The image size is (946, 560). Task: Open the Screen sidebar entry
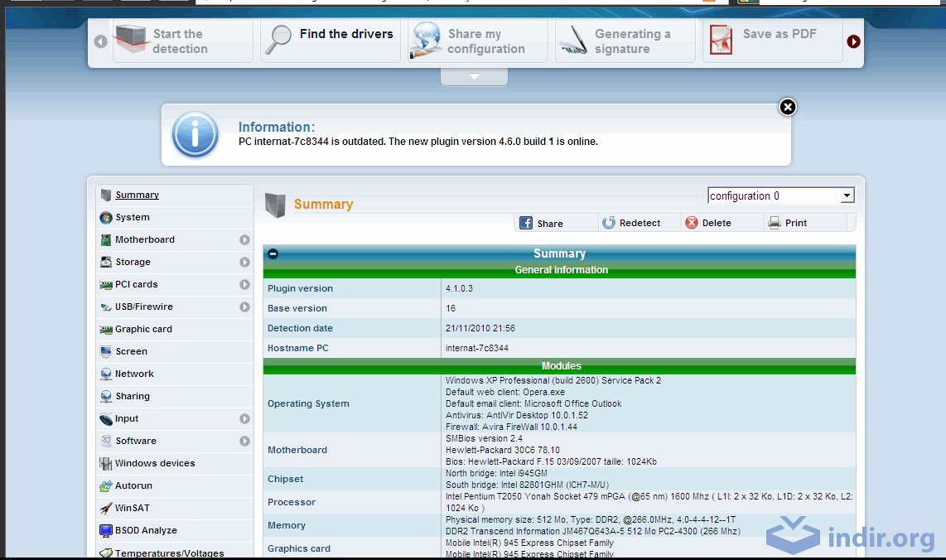click(132, 351)
